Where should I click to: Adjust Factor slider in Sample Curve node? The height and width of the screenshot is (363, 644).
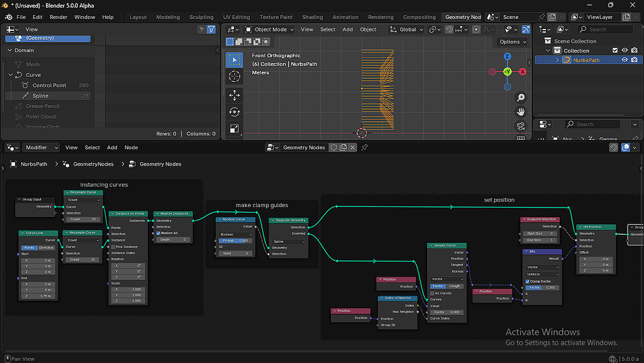point(447,312)
